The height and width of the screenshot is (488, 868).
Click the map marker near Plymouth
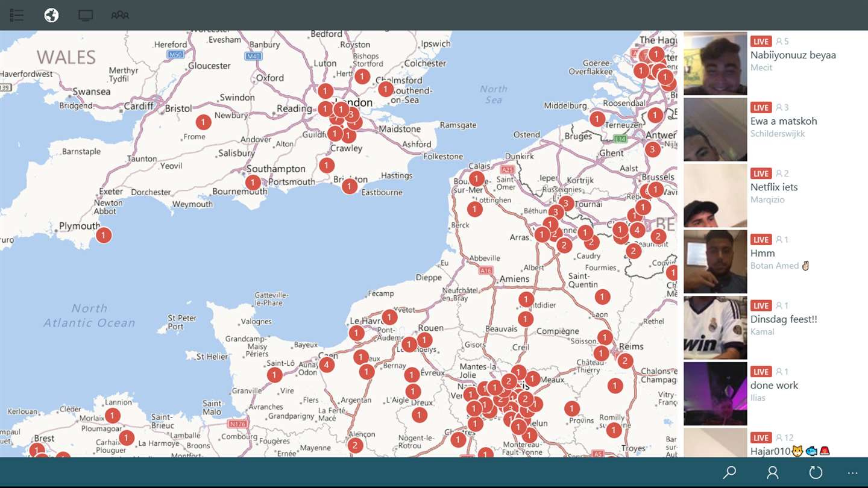[104, 235]
